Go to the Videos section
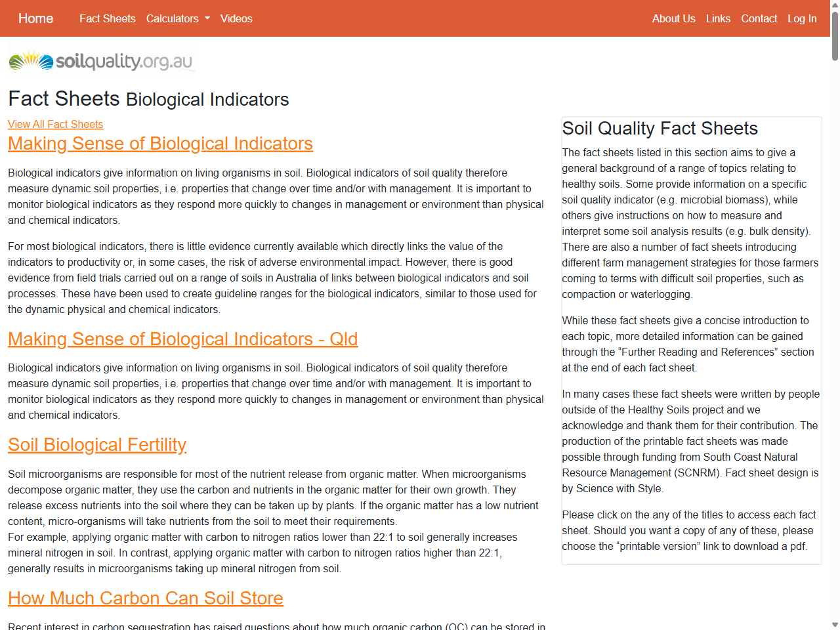Image resolution: width=840 pixels, height=630 pixels. pyautogui.click(x=236, y=18)
